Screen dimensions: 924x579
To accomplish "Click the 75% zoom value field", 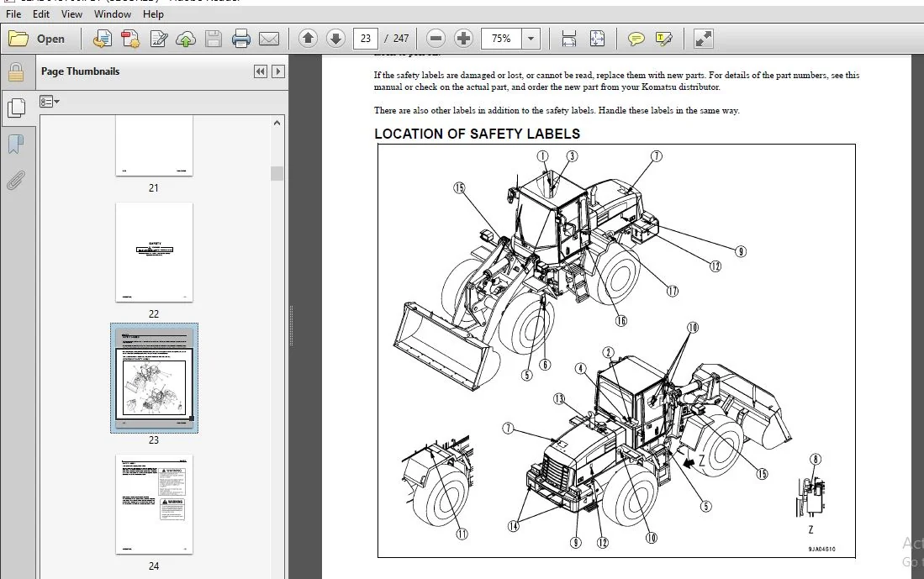I will point(501,39).
